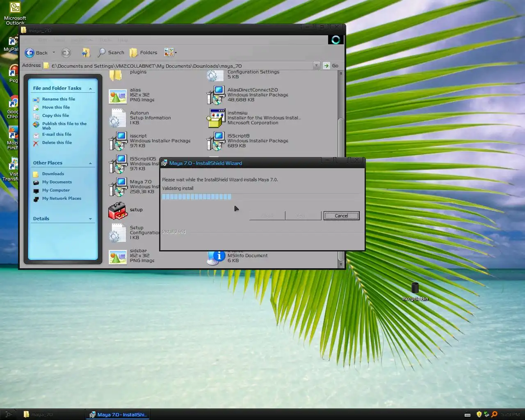Screen dimensions: 525x420
Task: Select the red toolbox setup icon
Action: coord(118,210)
